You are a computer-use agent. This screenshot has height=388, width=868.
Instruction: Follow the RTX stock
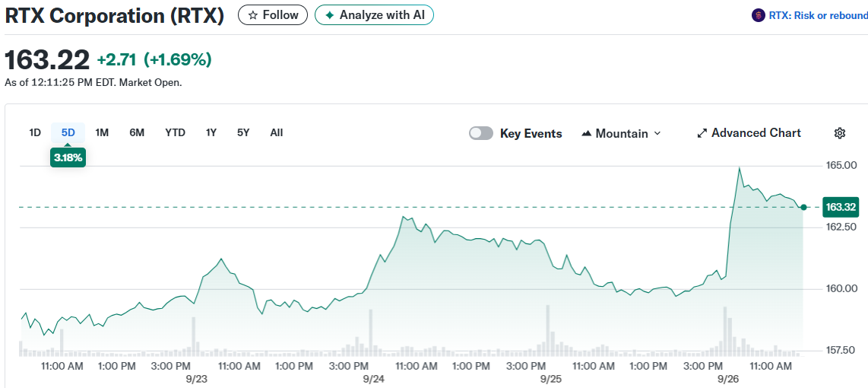coord(273,15)
